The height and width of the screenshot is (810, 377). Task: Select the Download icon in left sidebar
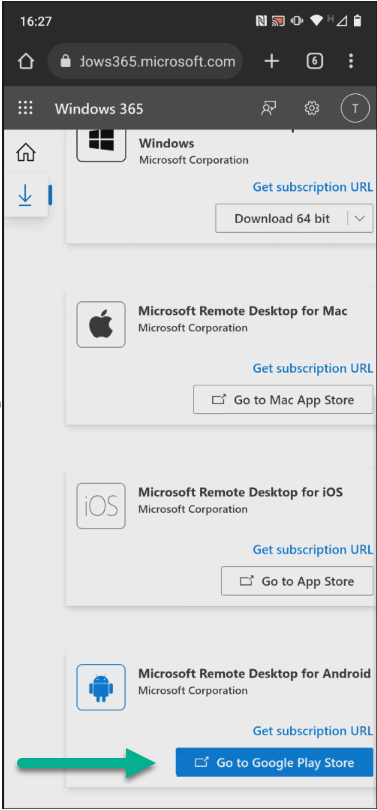25,195
